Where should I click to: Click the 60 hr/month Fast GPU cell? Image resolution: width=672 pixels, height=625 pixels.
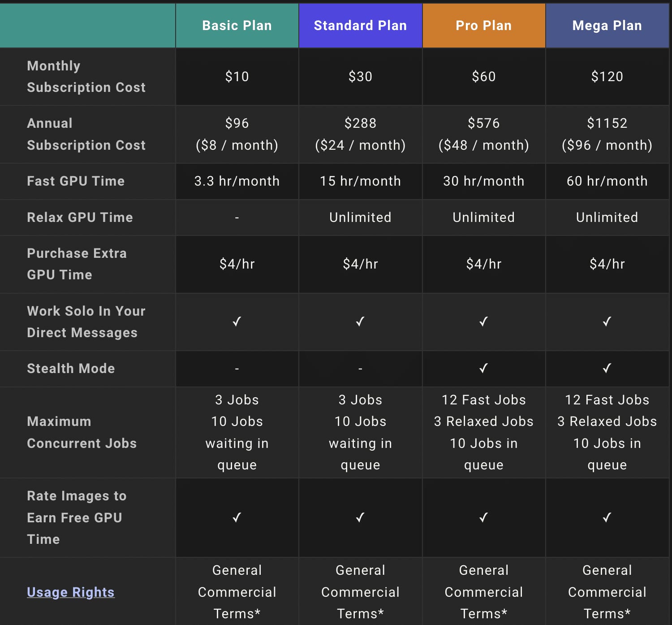607,181
